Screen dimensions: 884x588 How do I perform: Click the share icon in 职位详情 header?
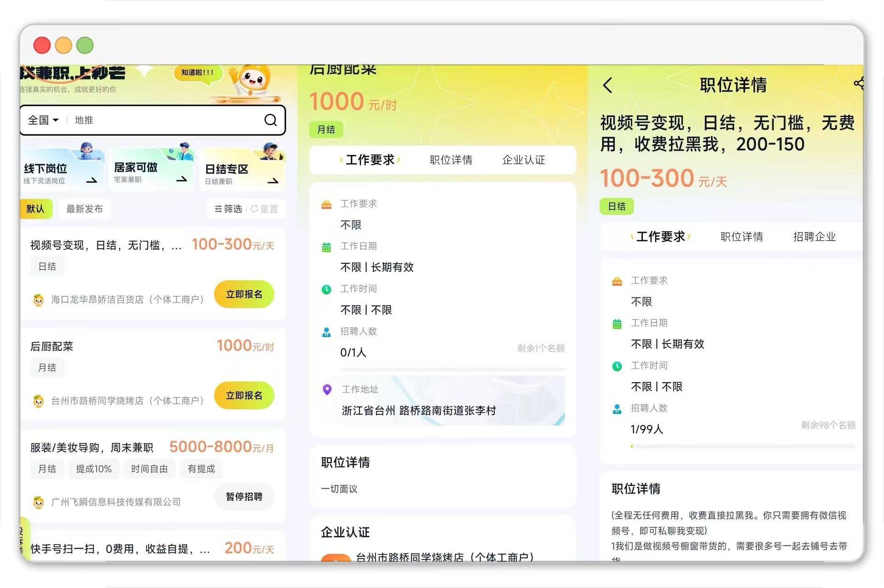pos(859,83)
